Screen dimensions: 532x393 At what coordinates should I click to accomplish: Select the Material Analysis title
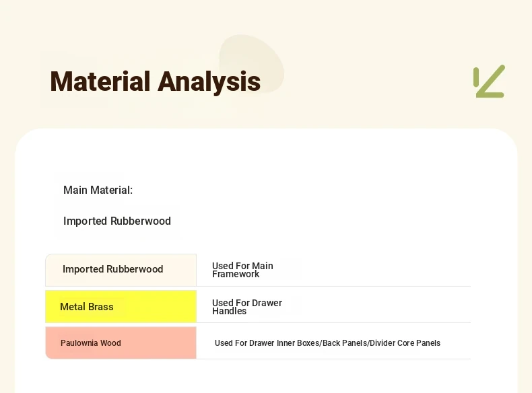coord(155,81)
